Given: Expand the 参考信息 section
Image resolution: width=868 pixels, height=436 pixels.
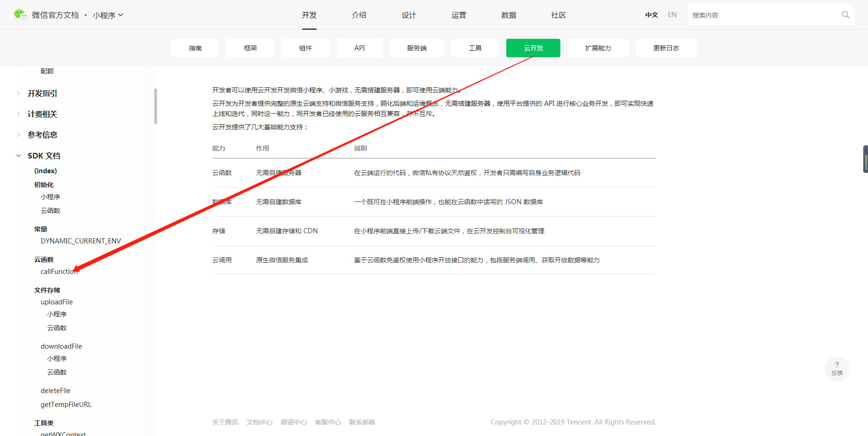Looking at the screenshot, I should click(x=42, y=135).
